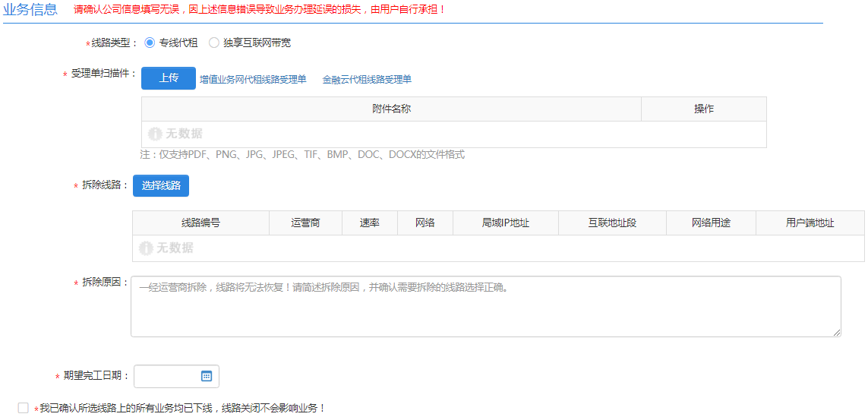Click the resize grip of 拆除原因 textarea
Screen dimensions: 868x417
click(x=836, y=332)
